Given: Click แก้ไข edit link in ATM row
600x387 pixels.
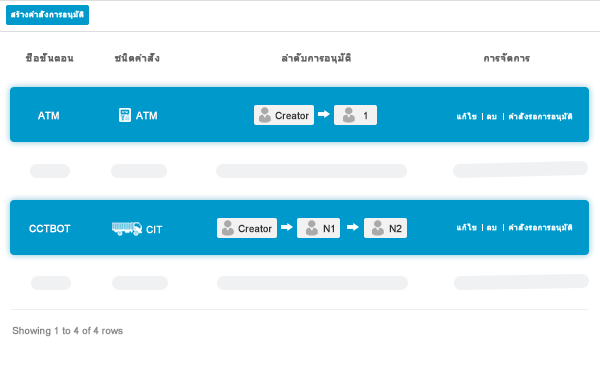Looking at the screenshot, I should pos(466,116).
